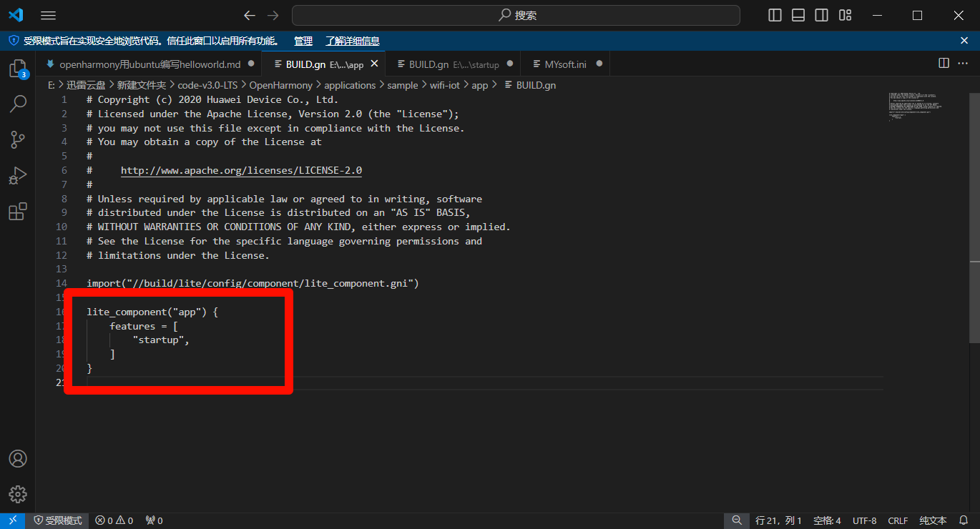This screenshot has width=980, height=529.
Task: Toggle the panel layout control in title bar
Action: coord(798,14)
